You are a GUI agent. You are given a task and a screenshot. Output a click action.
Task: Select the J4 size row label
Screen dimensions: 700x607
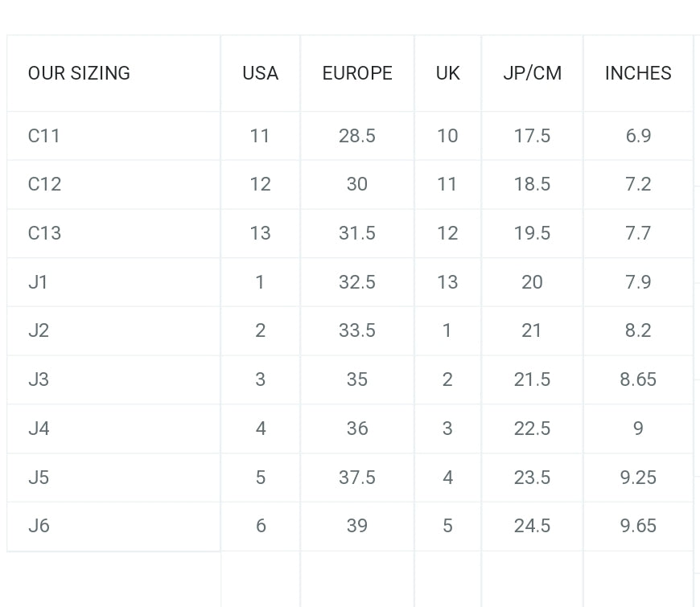[x=39, y=429]
